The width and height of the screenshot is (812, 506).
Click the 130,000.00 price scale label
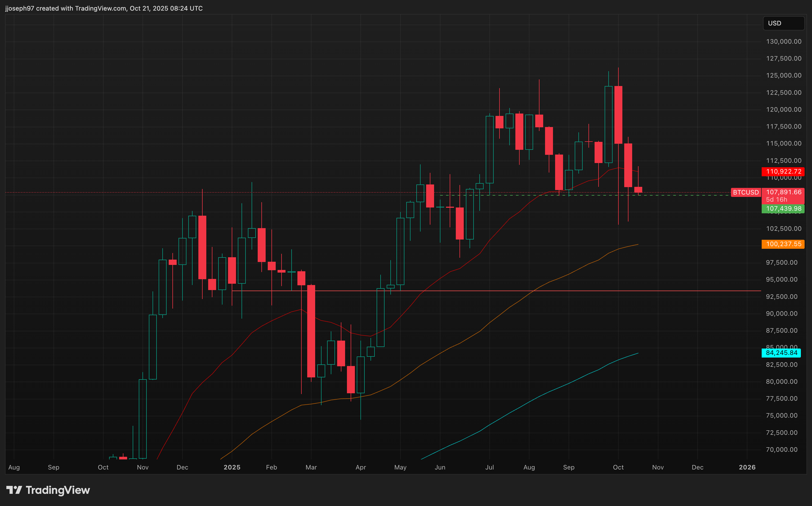784,42
